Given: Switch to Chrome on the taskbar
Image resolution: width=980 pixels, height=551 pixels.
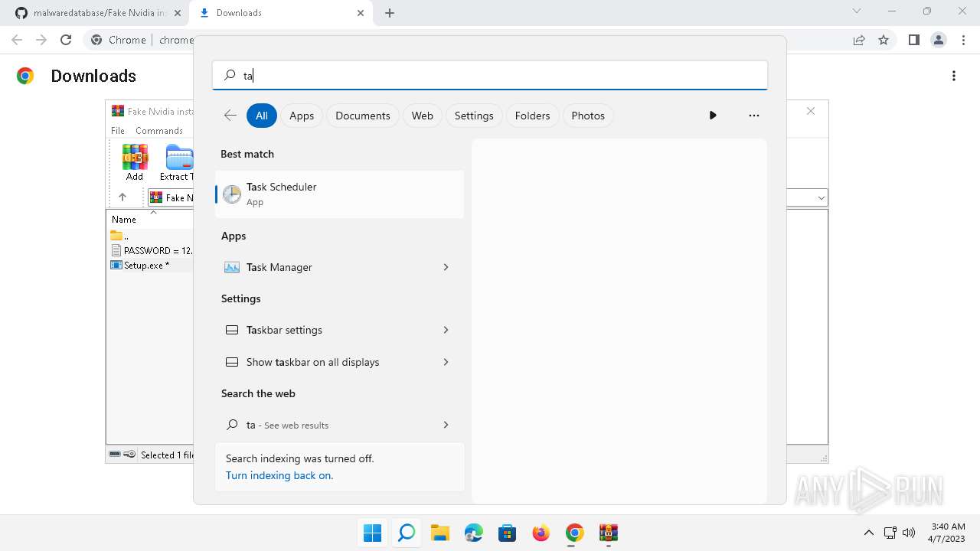Looking at the screenshot, I should point(574,533).
